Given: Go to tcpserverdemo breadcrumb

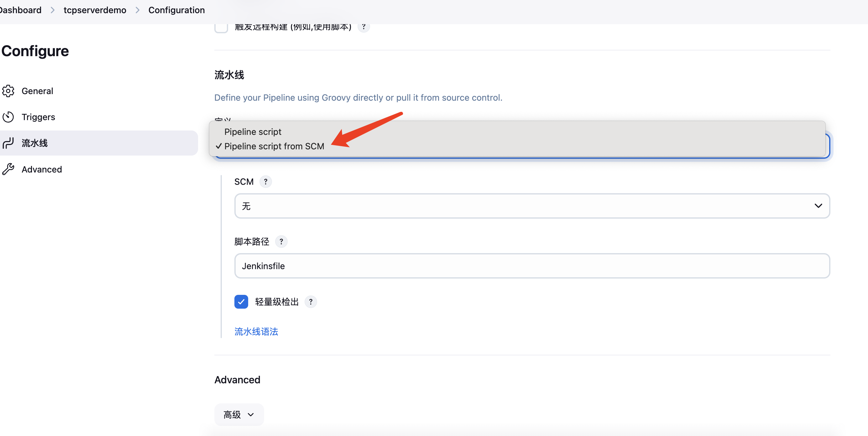Looking at the screenshot, I should (x=95, y=10).
